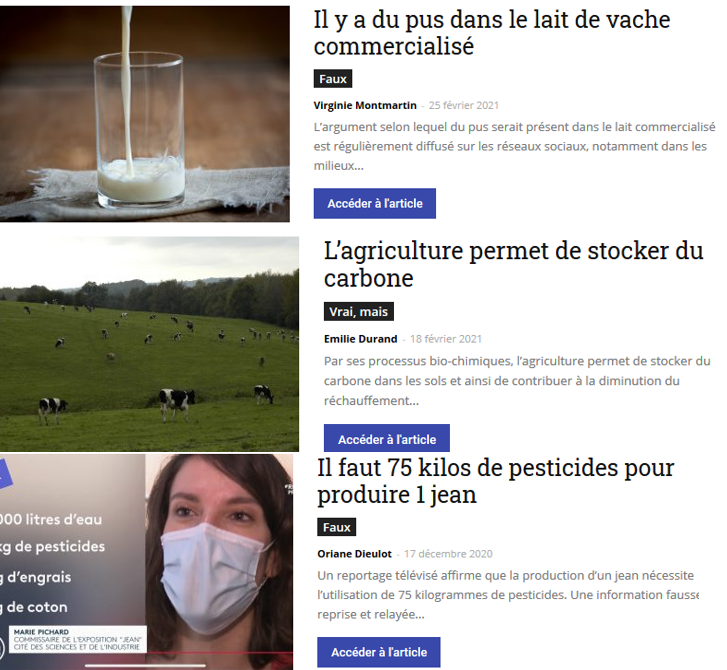This screenshot has height=670, width=727.
Task: Click the date 25 février 2021
Action: [464, 105]
